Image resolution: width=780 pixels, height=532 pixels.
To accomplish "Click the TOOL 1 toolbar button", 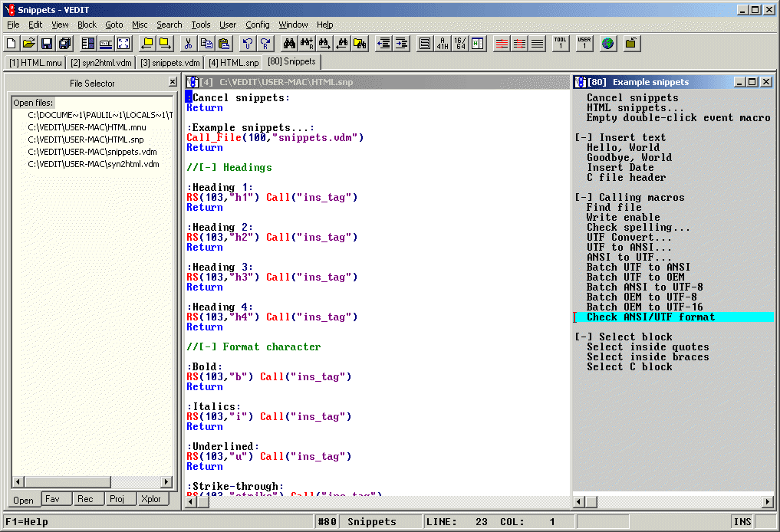I will pos(561,44).
